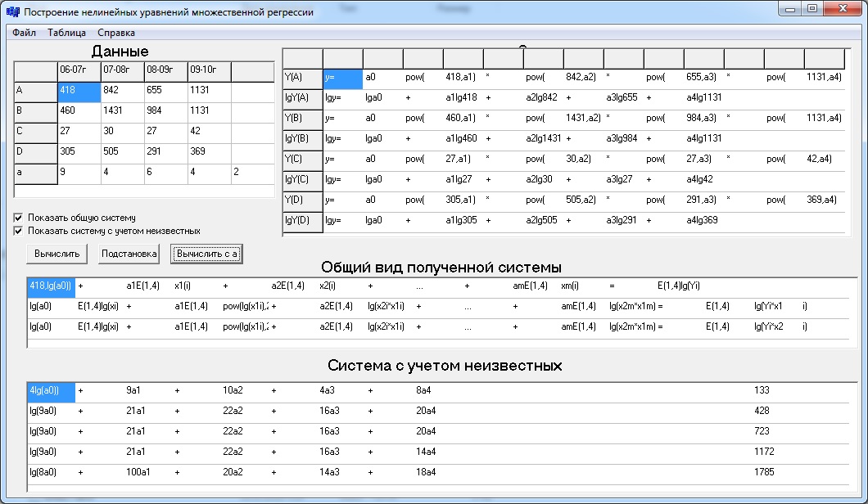Select cell 460 in row B
Screen dimensions: 868x504
point(79,113)
